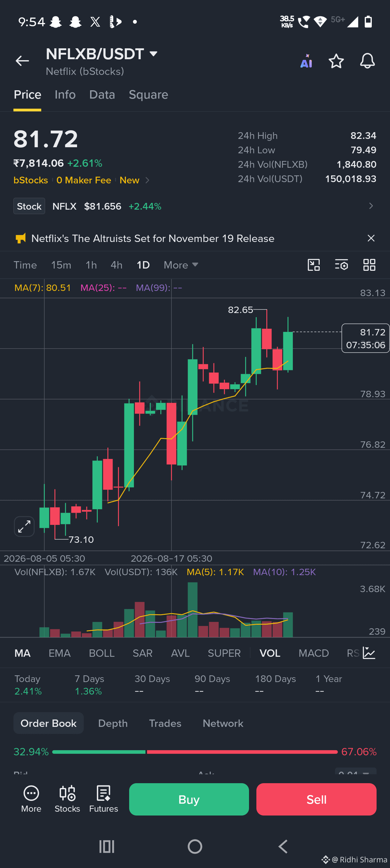The image size is (390, 868).
Task: Tap the Stock tag label
Action: [29, 206]
